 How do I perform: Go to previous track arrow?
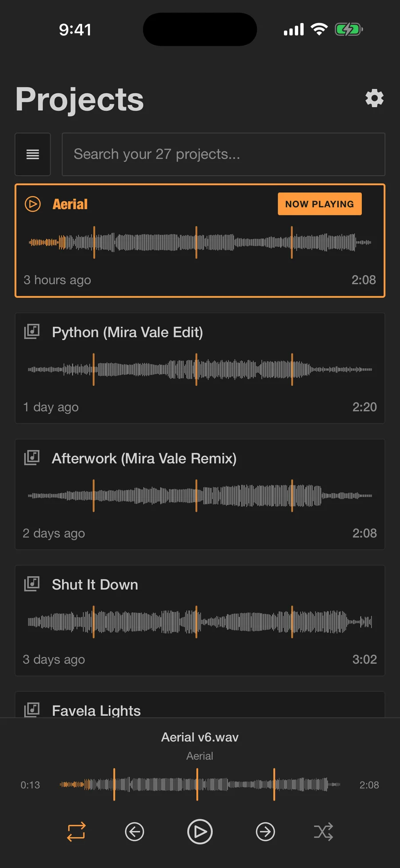pos(135,832)
